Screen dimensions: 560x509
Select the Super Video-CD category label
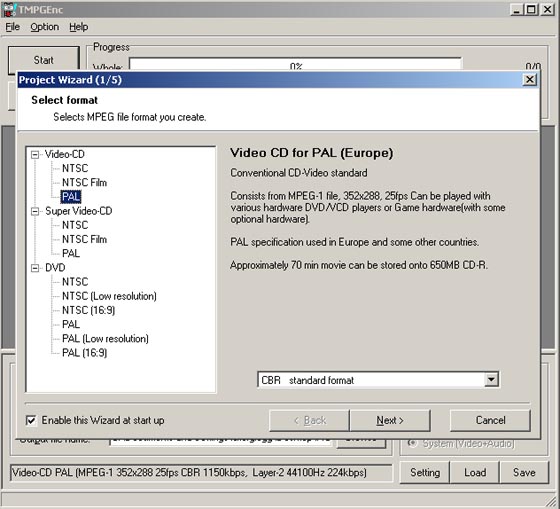click(x=79, y=211)
